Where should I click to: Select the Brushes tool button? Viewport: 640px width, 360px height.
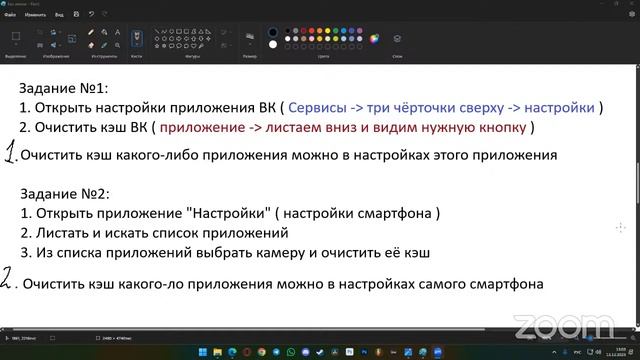(137, 38)
